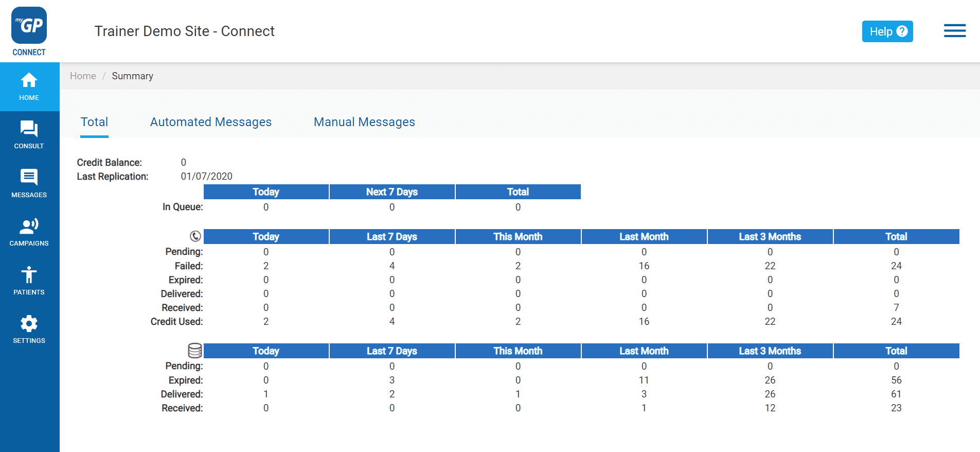Screen dimensions: 980x452
Task: Click Last 7 Days header in database table
Action: [x=392, y=351]
